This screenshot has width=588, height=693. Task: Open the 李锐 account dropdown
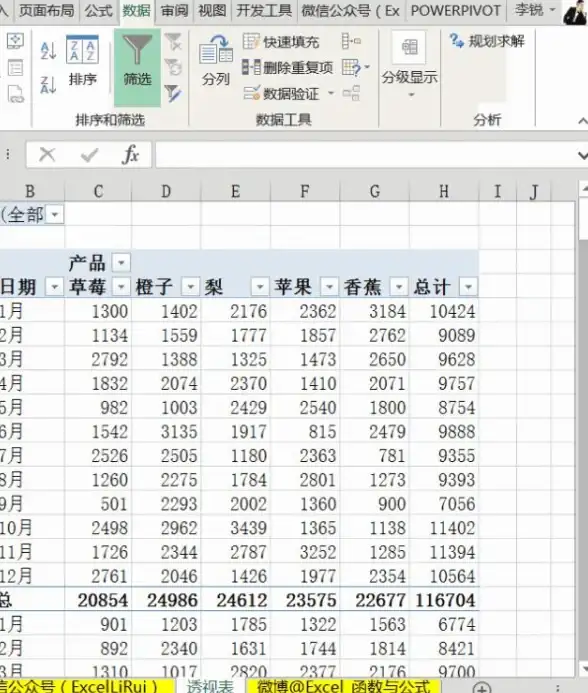(x=535, y=10)
